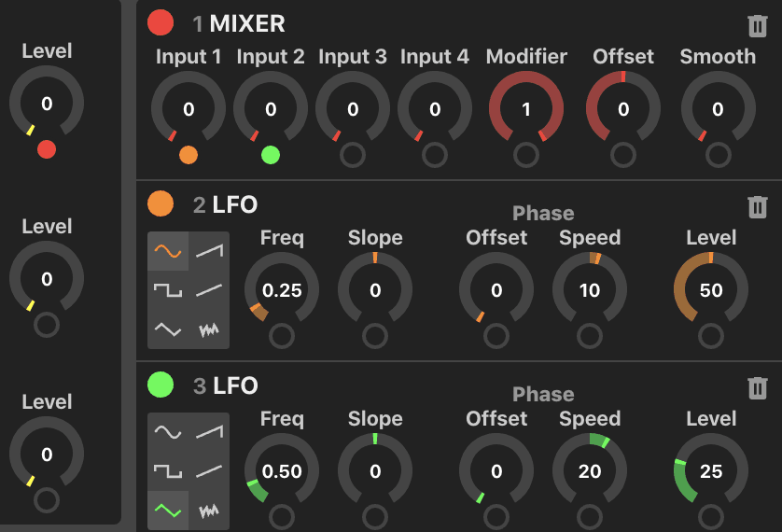Image resolution: width=782 pixels, height=532 pixels.
Task: Select sine waveform in 2 LFO
Action: coord(168,251)
